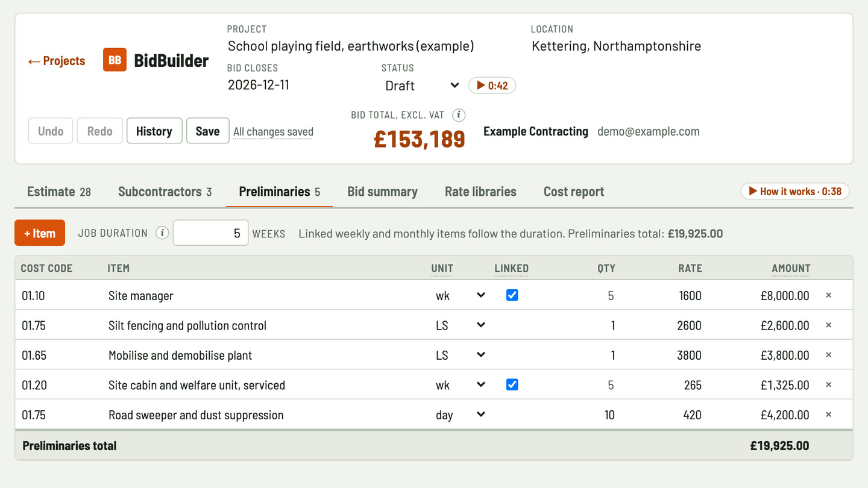
Task: Open the Status dropdown showing Draft
Action: point(422,86)
